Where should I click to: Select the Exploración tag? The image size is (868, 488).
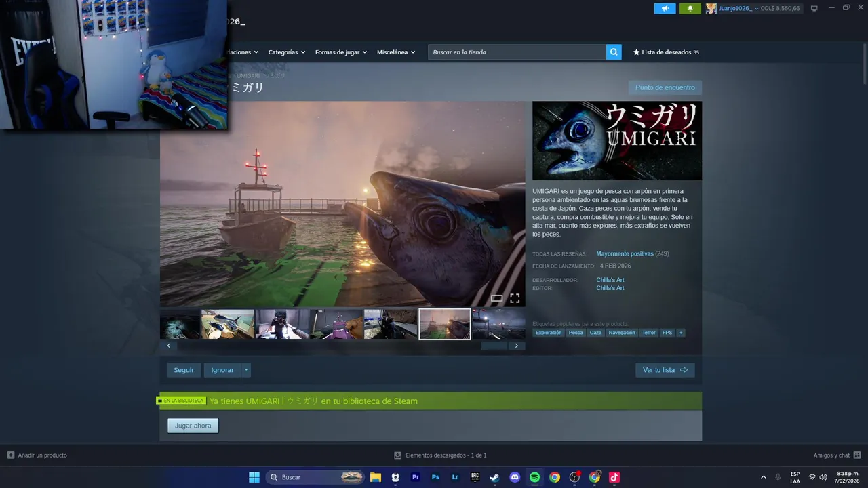[x=549, y=333]
